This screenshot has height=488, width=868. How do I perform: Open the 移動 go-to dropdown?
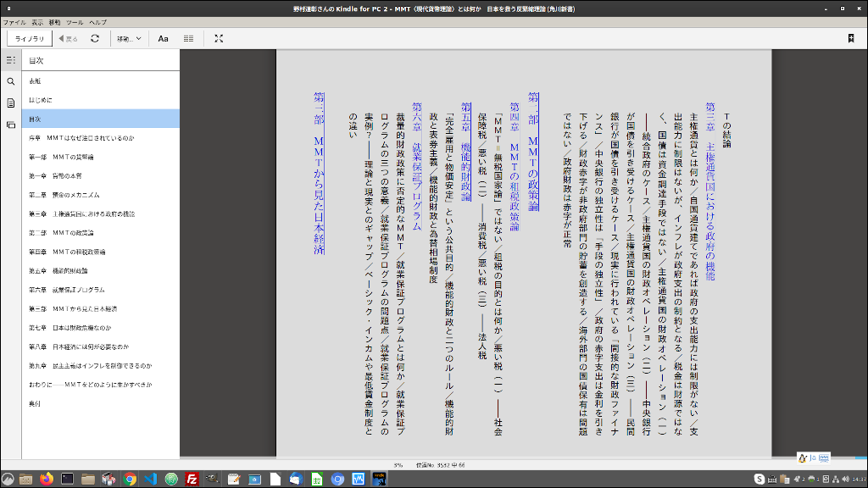129,39
